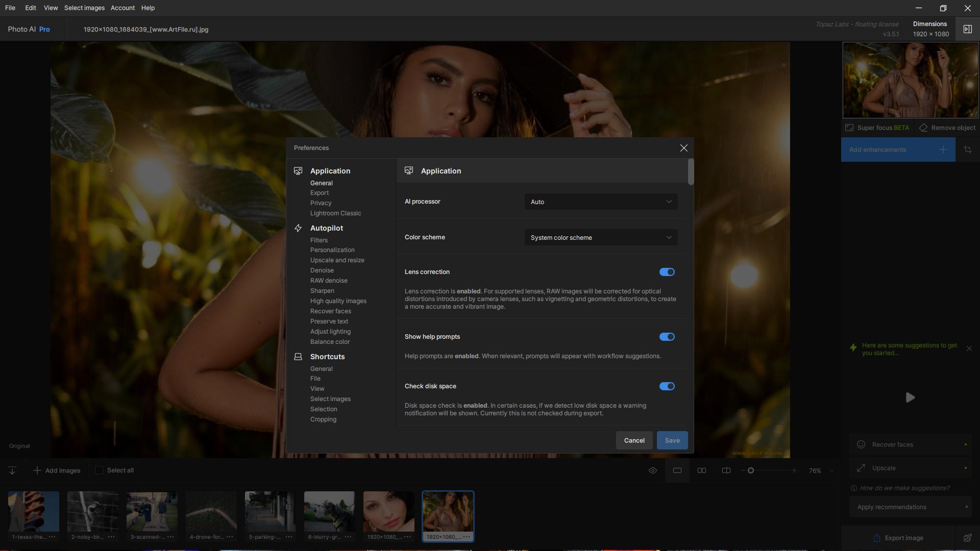Screen dimensions: 980x551
Task: Switch to side-by-side view icon
Action: pos(702,470)
